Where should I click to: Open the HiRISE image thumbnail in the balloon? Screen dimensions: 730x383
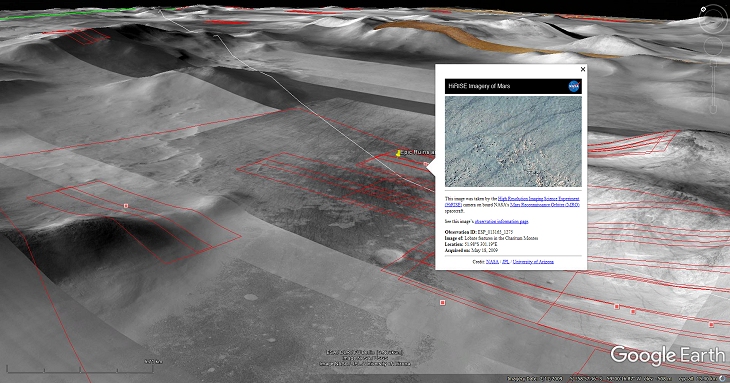coord(513,141)
